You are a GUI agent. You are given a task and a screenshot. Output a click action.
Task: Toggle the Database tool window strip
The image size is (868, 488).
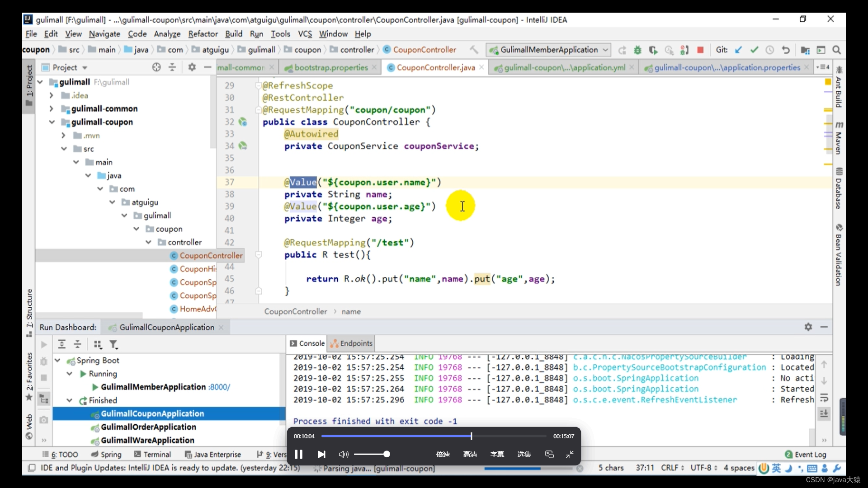(x=839, y=188)
